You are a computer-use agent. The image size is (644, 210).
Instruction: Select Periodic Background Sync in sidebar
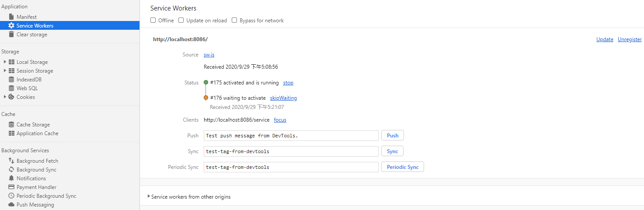point(46,196)
